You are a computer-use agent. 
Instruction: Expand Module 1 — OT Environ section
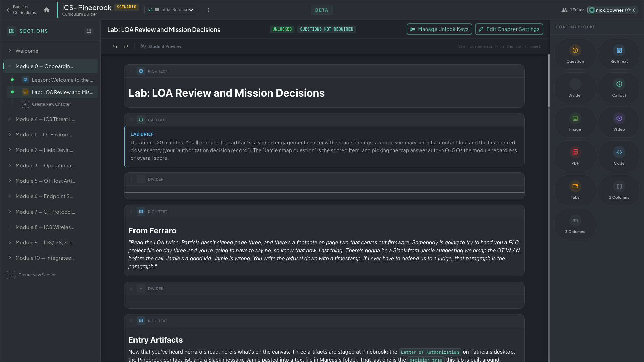(x=10, y=134)
